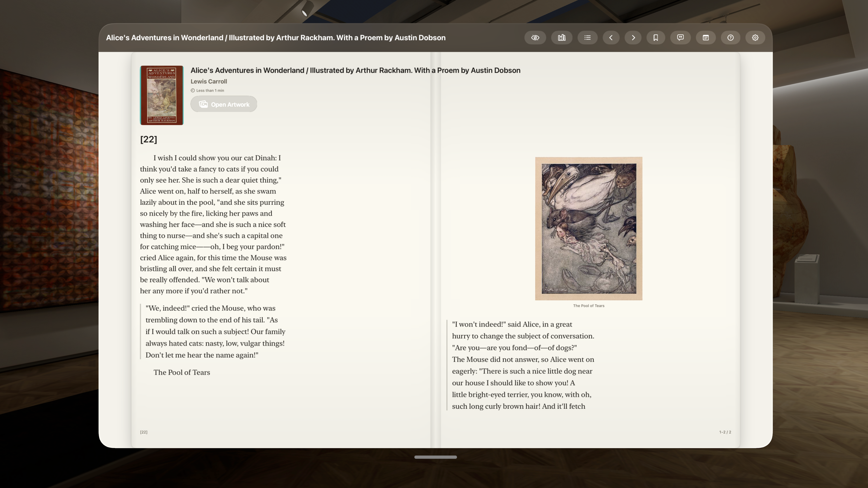Image resolution: width=868 pixels, height=488 pixels.
Task: Open the table of contents list
Action: pos(587,38)
